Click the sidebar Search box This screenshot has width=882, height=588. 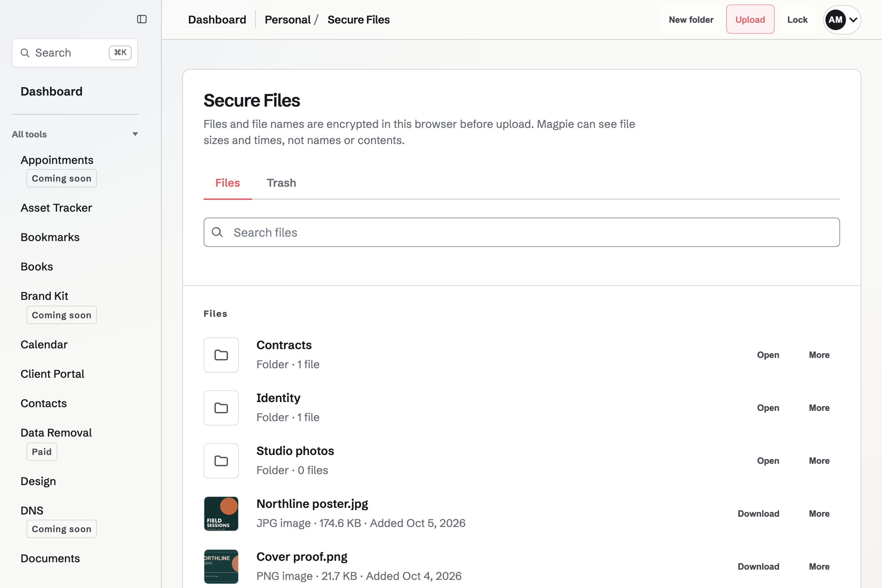pyautogui.click(x=75, y=53)
